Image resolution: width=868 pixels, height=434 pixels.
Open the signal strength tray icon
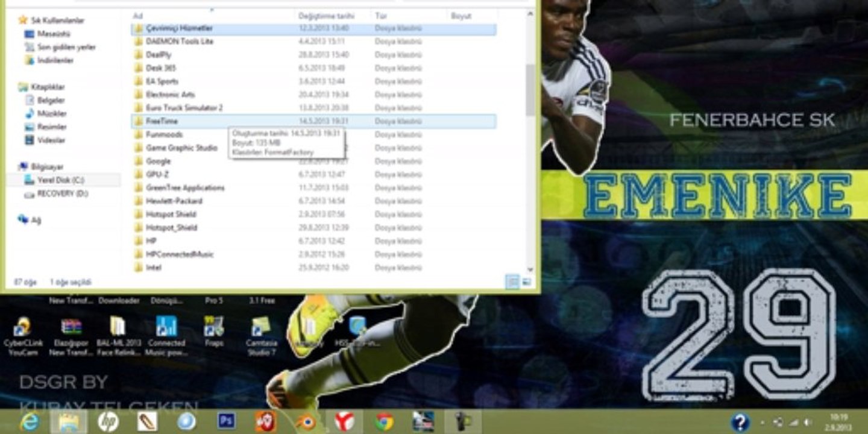793,422
